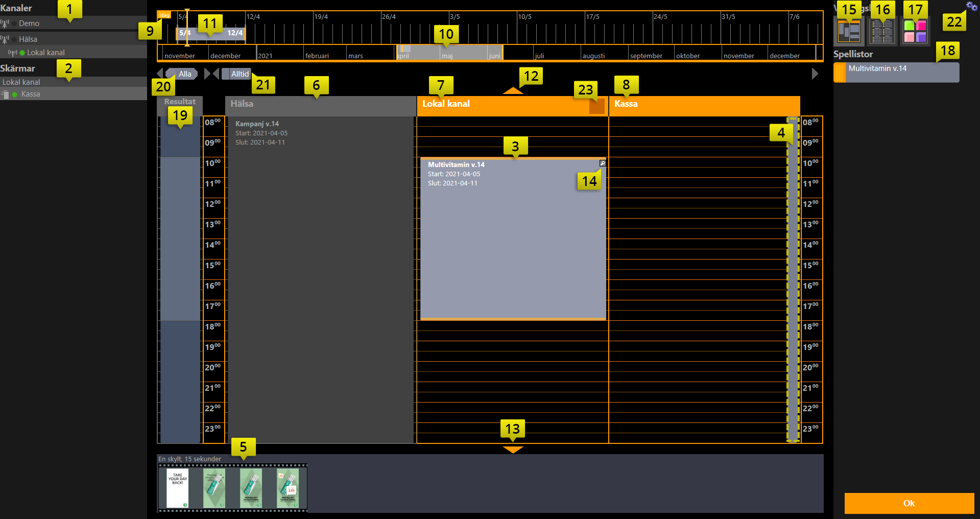Expand schedule with orange down arrow below grid
Screen dimensions: 980x519
click(x=513, y=450)
